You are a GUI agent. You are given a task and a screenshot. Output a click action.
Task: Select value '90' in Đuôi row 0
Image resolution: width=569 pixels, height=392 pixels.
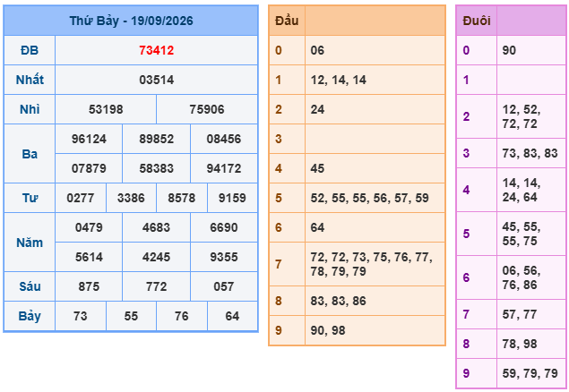(x=509, y=50)
